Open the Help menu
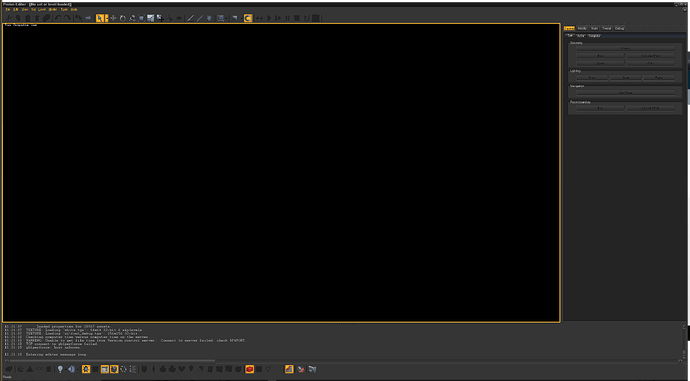690x381 pixels. 74,9
